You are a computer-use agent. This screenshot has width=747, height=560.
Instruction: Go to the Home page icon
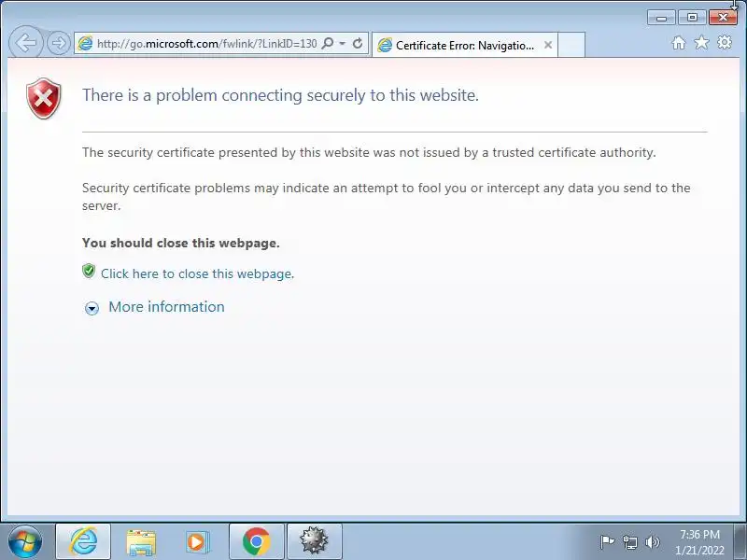tap(679, 43)
